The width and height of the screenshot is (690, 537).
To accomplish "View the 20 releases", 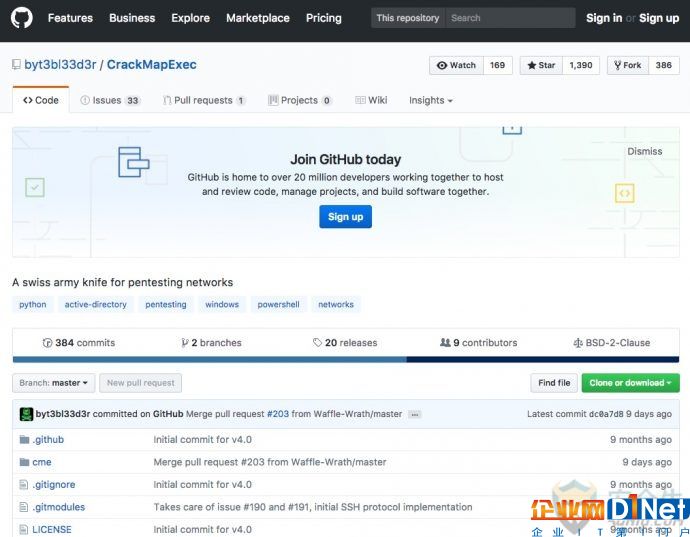I will tap(345, 342).
